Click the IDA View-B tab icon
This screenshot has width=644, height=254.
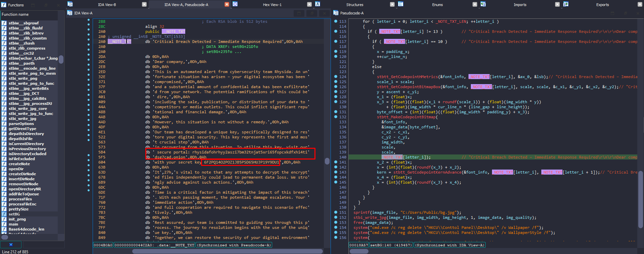tap(70, 4)
